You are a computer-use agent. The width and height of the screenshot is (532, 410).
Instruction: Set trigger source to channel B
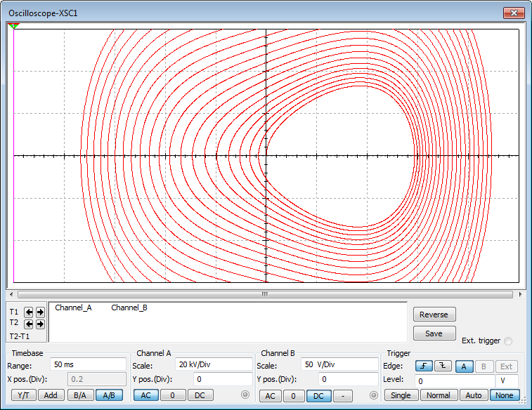[484, 366]
